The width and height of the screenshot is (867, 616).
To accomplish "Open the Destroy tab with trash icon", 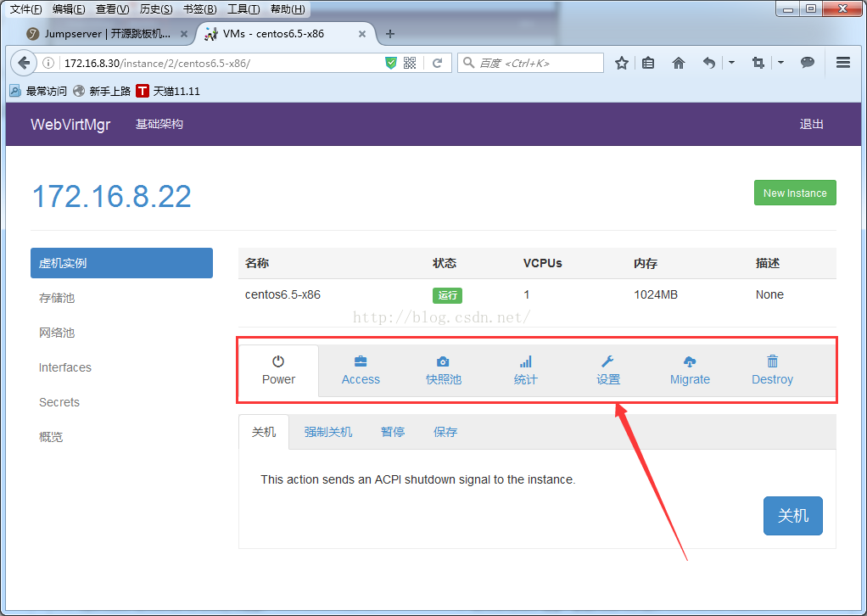I will (772, 371).
